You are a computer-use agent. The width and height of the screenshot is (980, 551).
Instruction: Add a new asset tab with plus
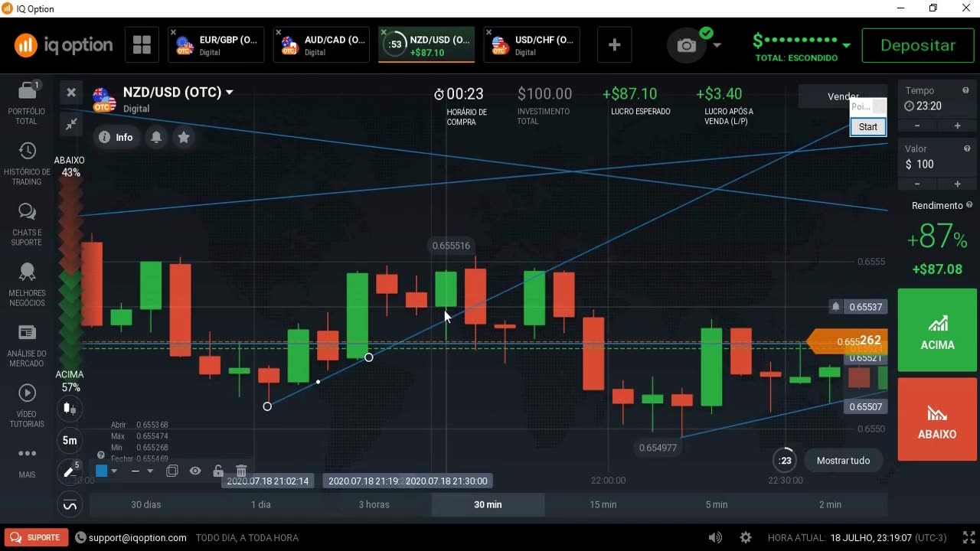(x=614, y=45)
